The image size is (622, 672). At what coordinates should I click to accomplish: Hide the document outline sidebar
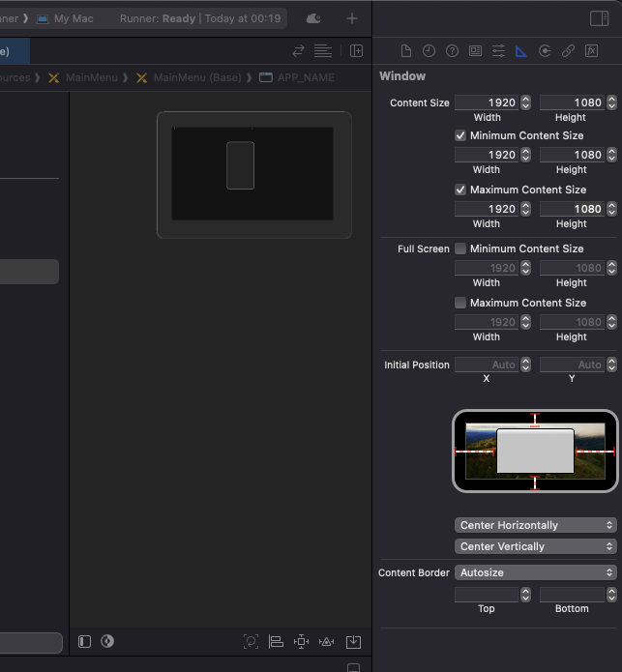pyautogui.click(x=85, y=641)
